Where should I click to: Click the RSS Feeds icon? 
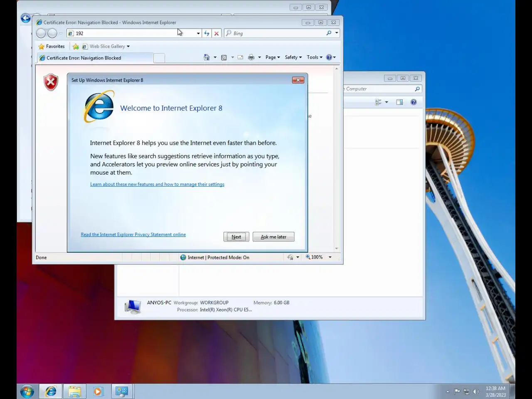(x=224, y=57)
